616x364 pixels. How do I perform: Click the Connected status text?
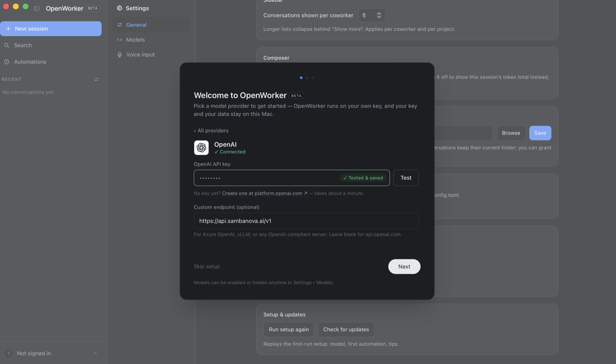(x=230, y=152)
